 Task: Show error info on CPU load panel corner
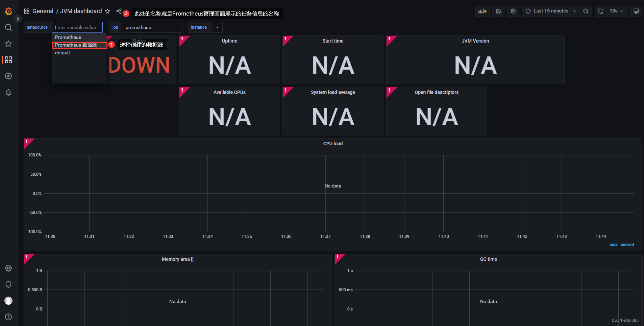[27, 142]
